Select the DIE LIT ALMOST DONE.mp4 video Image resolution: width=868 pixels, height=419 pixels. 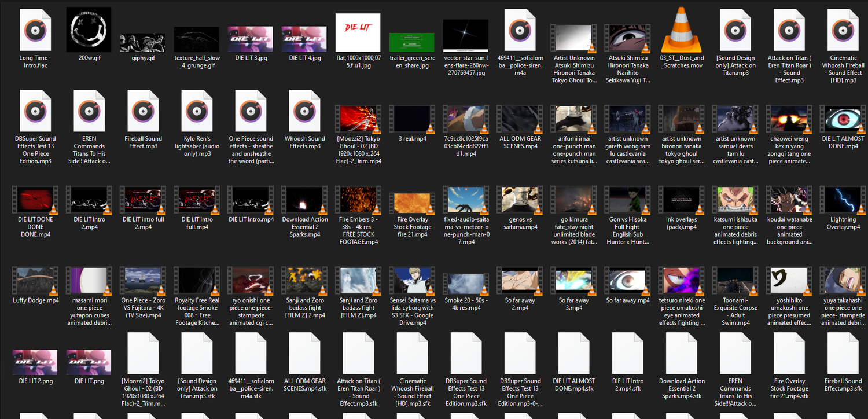coord(843,119)
